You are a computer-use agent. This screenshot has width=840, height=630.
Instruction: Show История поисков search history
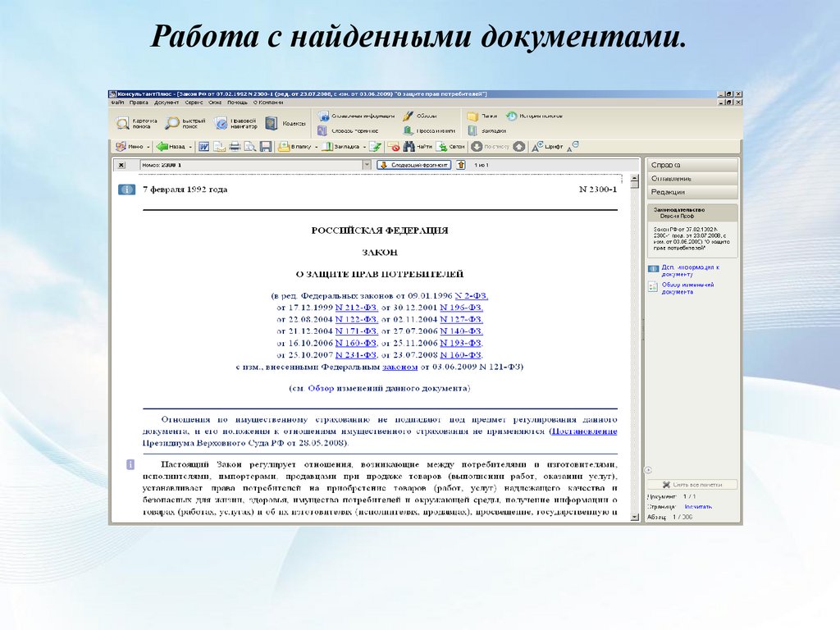[x=534, y=116]
